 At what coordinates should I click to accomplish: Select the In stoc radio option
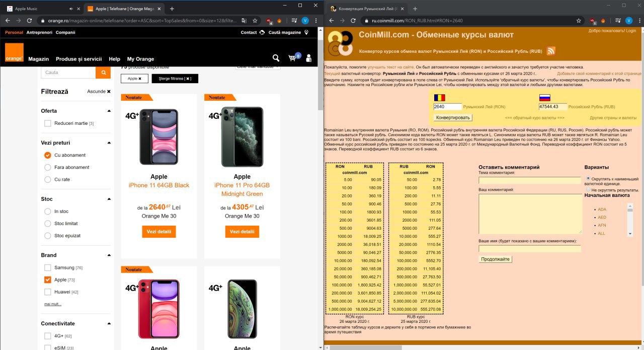[x=48, y=212]
